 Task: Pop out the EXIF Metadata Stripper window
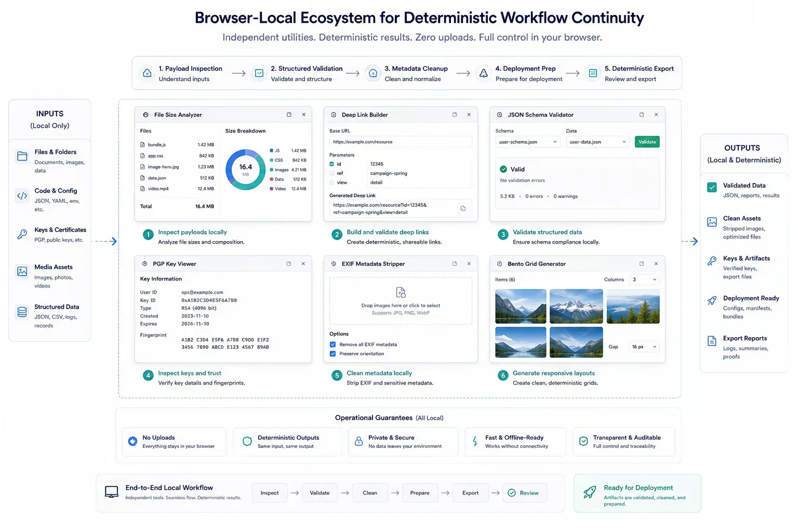click(x=455, y=263)
